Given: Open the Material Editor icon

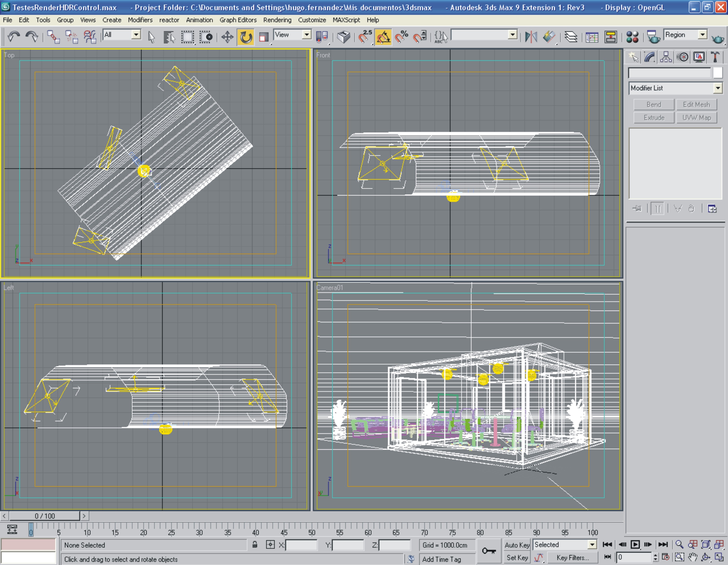Looking at the screenshot, I should (x=632, y=37).
